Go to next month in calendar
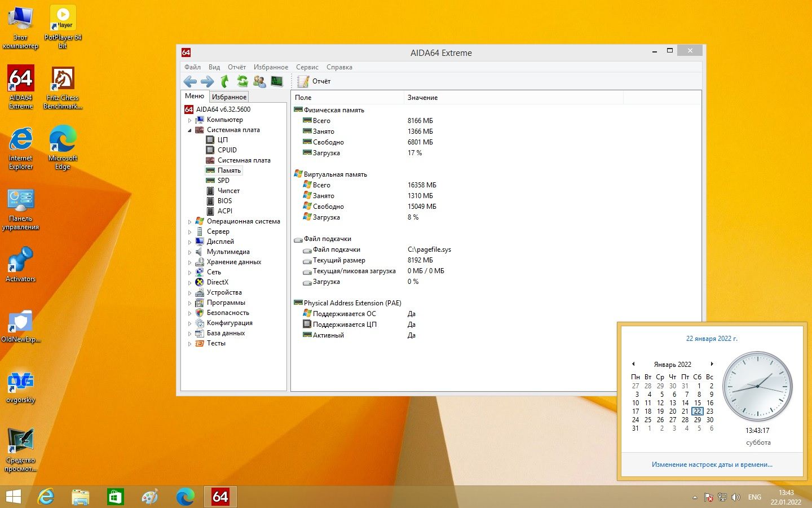This screenshot has width=812, height=508. pyautogui.click(x=712, y=364)
